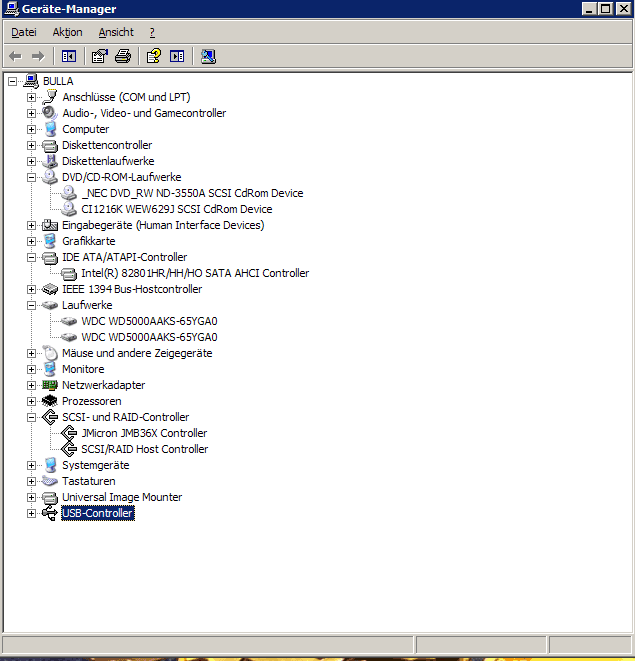Open the Datei menu
Viewport: 635px width, 661px height.
[x=24, y=32]
